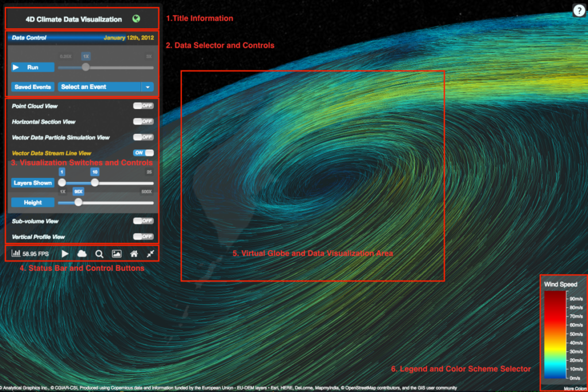Viewport: 588px width, 392px height.
Task: Toggle Vector Data Particle Simulation View on
Action: pos(143,137)
